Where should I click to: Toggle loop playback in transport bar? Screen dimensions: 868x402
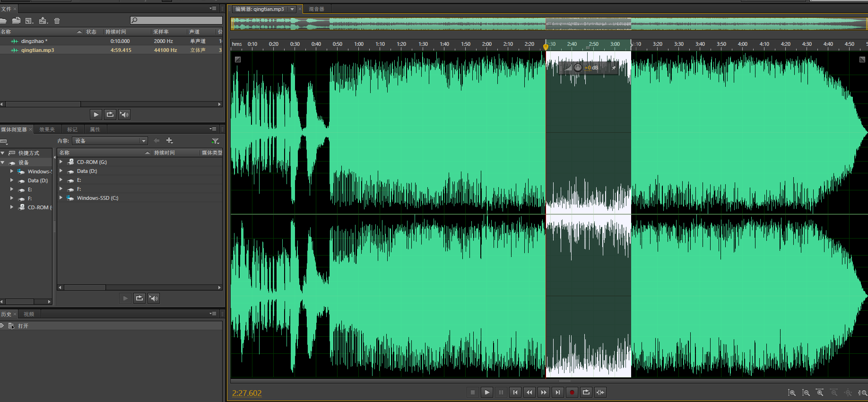click(x=586, y=392)
